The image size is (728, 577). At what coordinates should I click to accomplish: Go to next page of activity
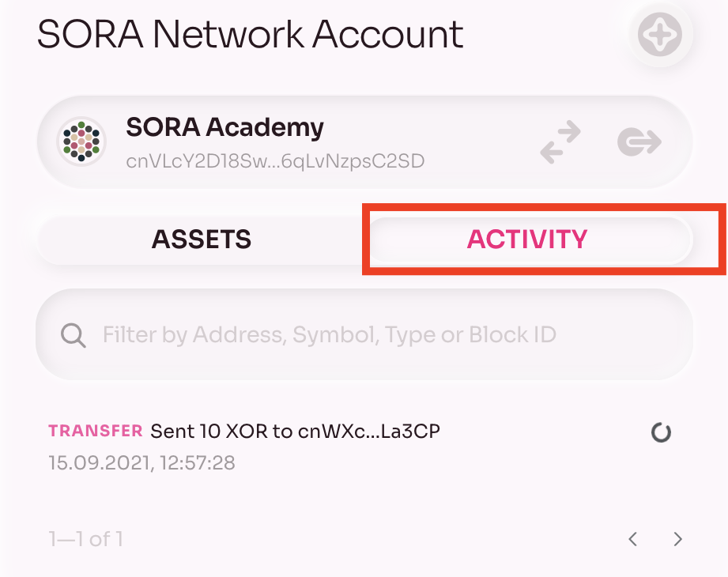click(x=678, y=539)
